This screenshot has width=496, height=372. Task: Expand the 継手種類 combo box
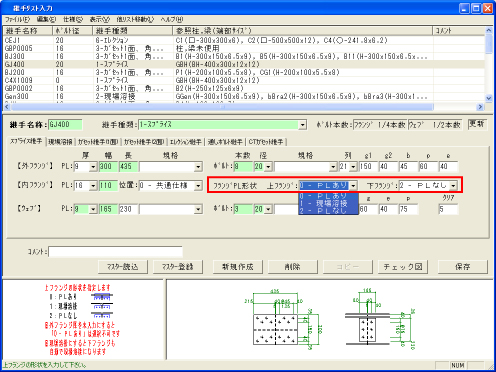click(302, 125)
